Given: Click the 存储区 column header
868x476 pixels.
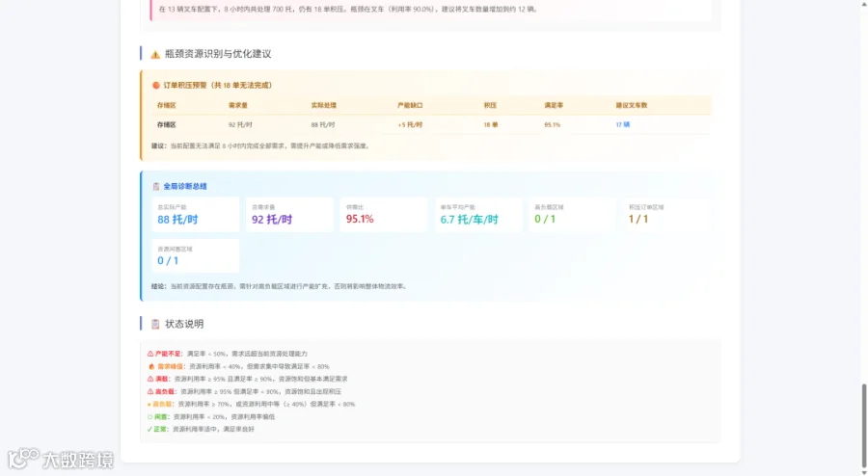Looking at the screenshot, I should pyautogui.click(x=166, y=105).
